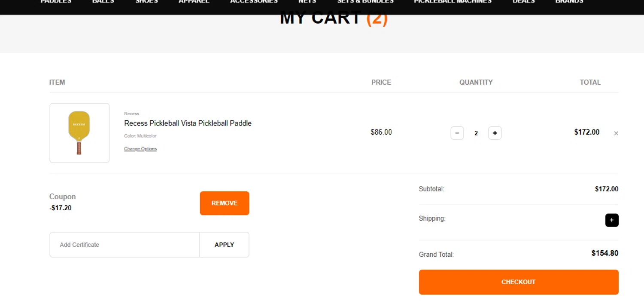
Task: Expand the Shipping estimate section
Action: pos(612,220)
